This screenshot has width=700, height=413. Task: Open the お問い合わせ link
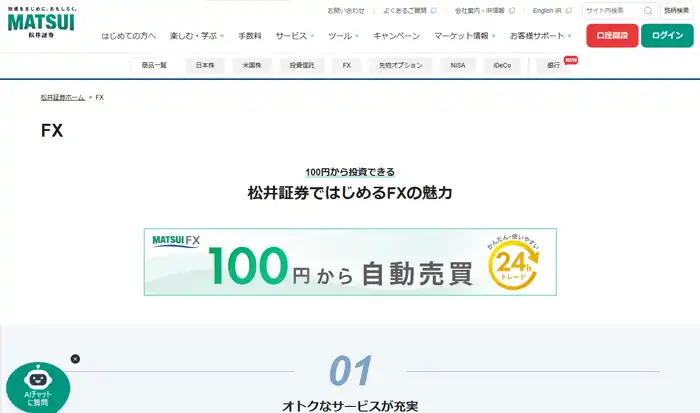(346, 11)
